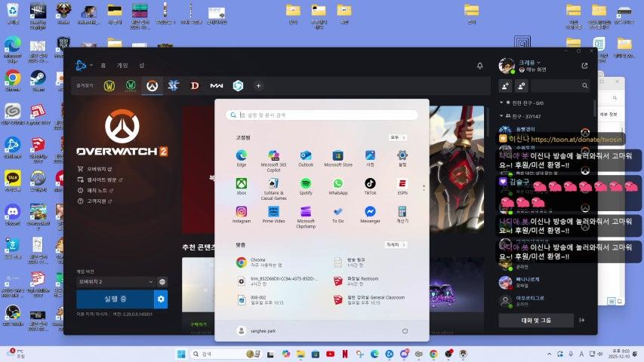The height and width of the screenshot is (362, 644).
Task: Launch WhatsApp in Start menu
Action: coord(337,183)
